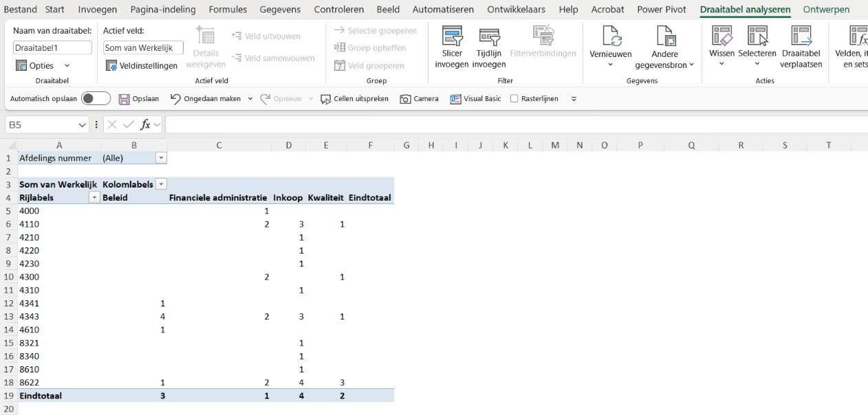Click the Naam van draaitabel input field
Image resolution: width=868 pixels, height=415 pixels.
click(x=52, y=47)
